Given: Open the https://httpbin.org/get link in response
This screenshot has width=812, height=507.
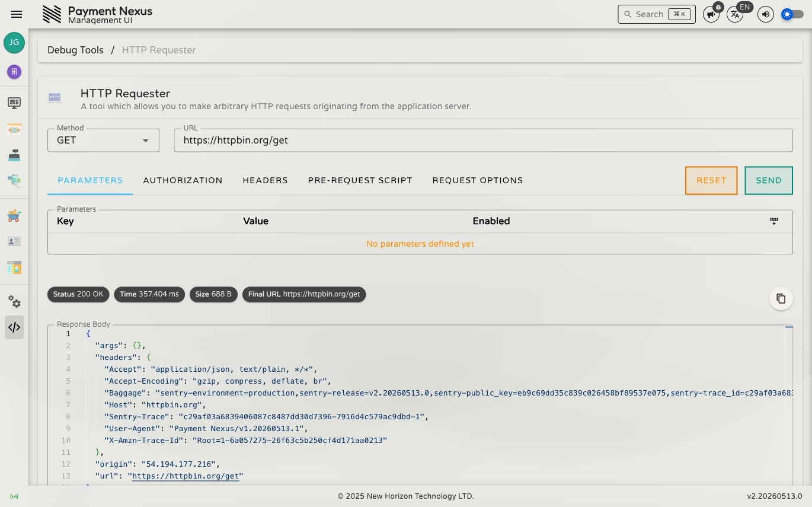Looking at the screenshot, I should click(x=185, y=476).
